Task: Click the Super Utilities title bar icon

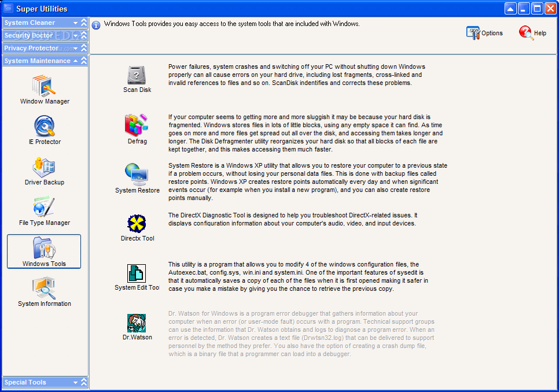Action: [x=8, y=8]
